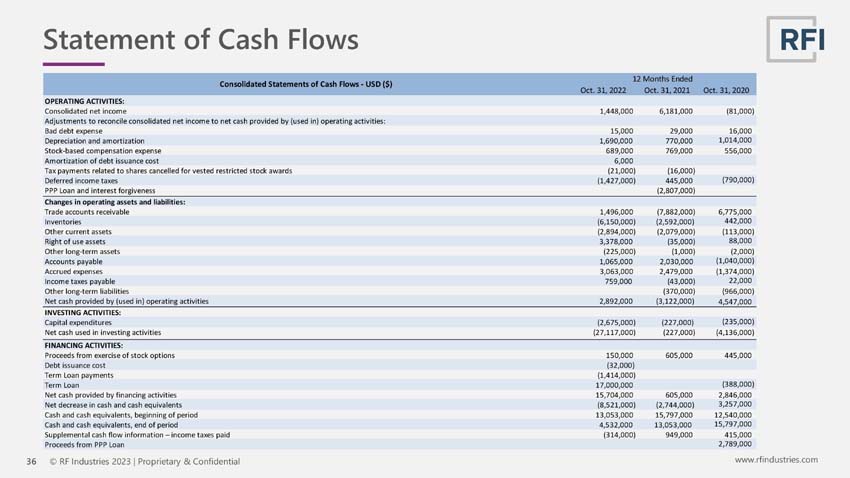
Task: Select the Proceeds from PPP Loan row label
Action: 85,445
